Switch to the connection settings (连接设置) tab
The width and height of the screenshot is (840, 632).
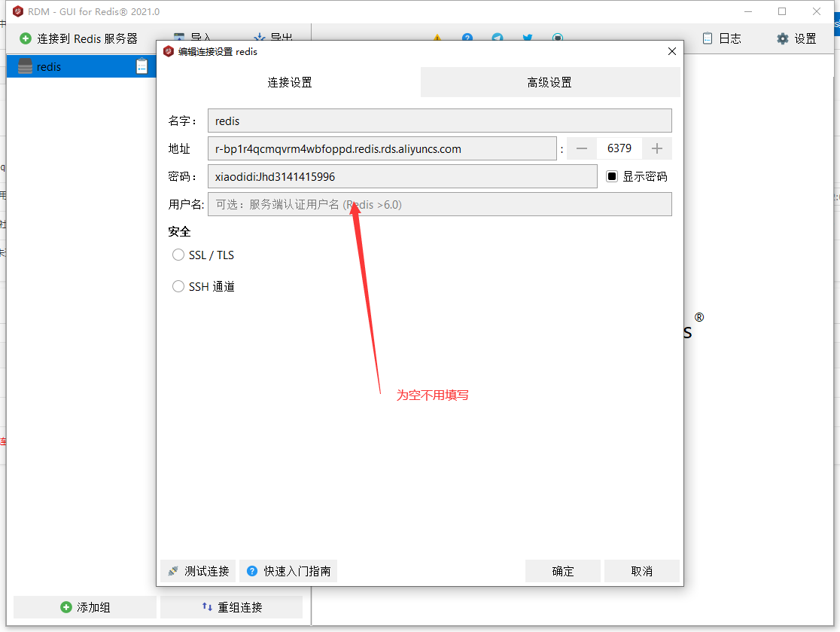click(x=289, y=83)
